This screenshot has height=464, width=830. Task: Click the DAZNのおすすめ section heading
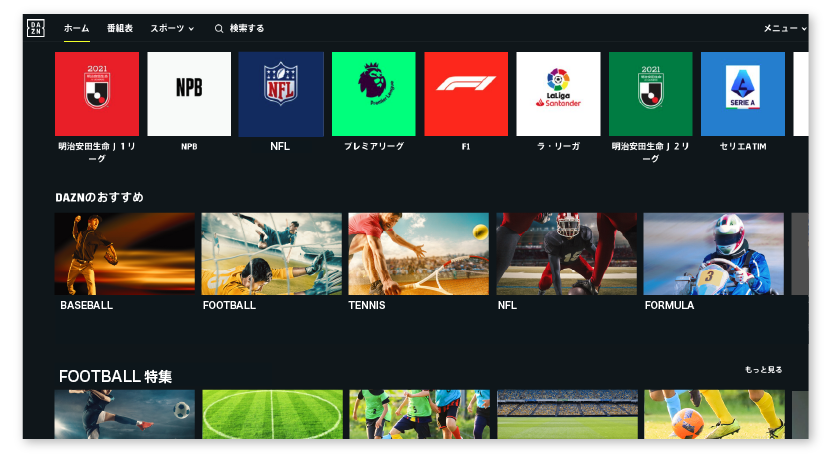click(x=100, y=197)
